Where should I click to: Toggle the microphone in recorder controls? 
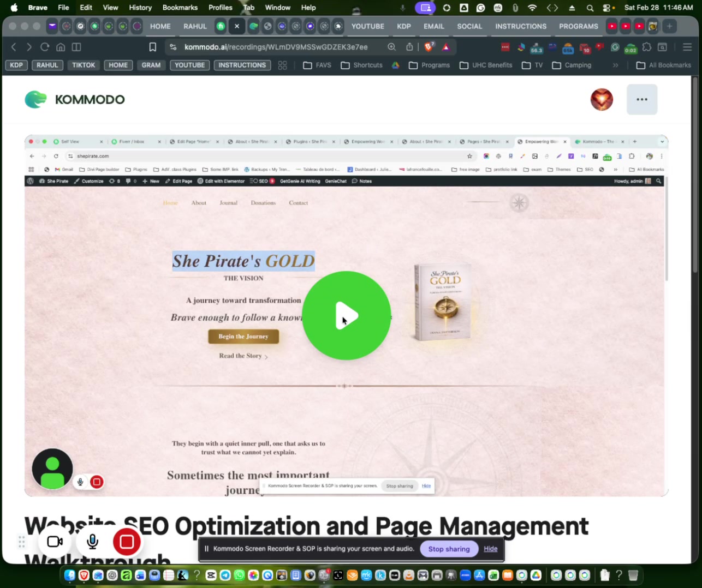pyautogui.click(x=92, y=542)
